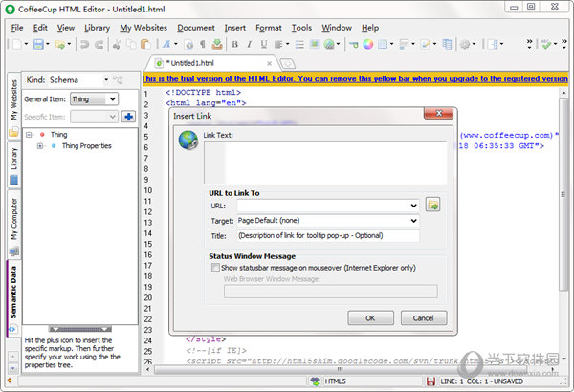Viewport: 574px width, 392px height.
Task: Open the Save icon dropdown arrow
Action: 47,44
